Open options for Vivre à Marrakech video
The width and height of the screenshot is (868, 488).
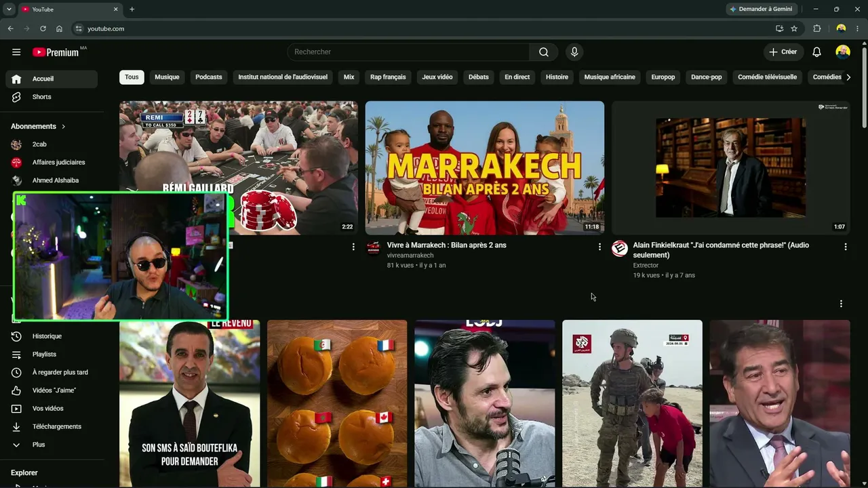tap(599, 247)
